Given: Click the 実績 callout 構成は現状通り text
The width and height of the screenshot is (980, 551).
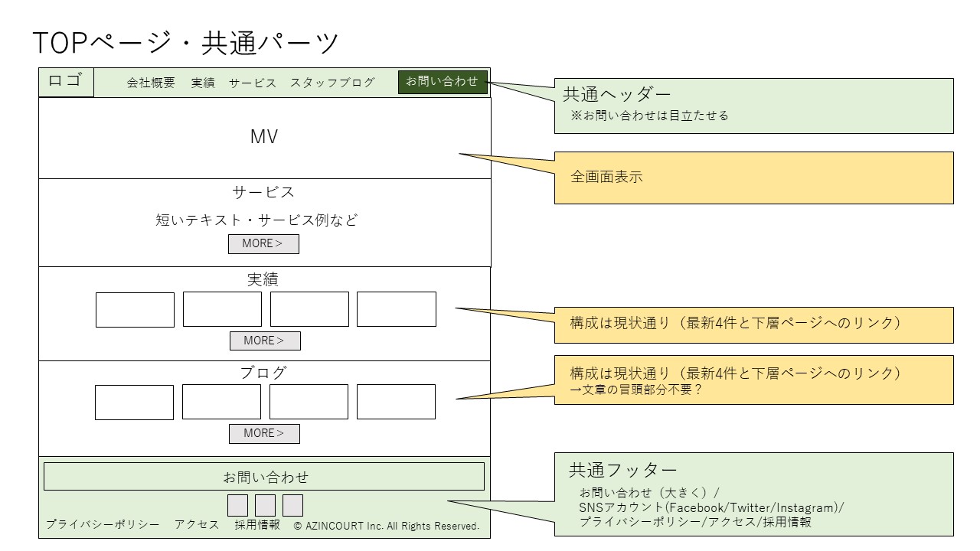Looking at the screenshot, I should (x=735, y=323).
